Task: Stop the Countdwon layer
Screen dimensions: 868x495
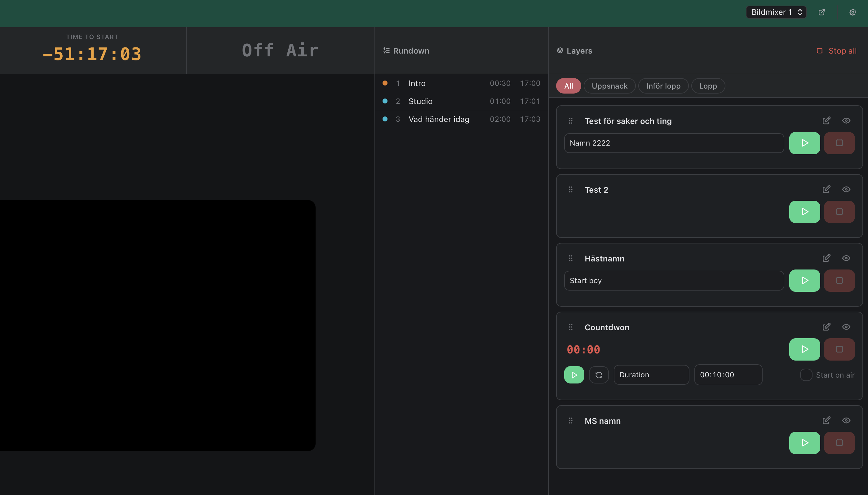Action: point(839,349)
